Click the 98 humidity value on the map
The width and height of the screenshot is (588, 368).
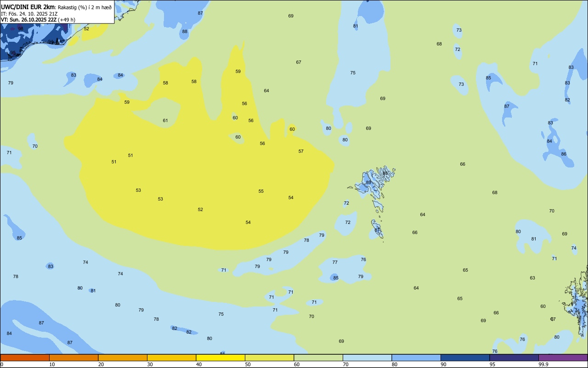(x=21, y=28)
